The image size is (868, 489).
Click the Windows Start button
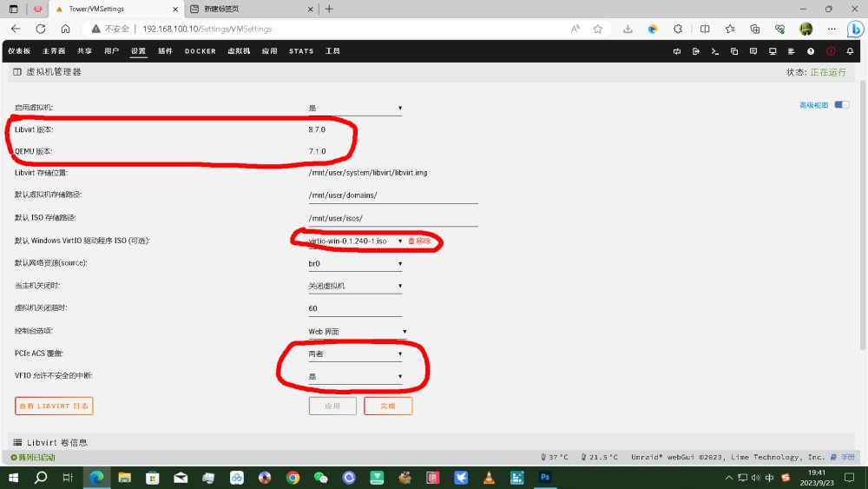click(x=13, y=478)
